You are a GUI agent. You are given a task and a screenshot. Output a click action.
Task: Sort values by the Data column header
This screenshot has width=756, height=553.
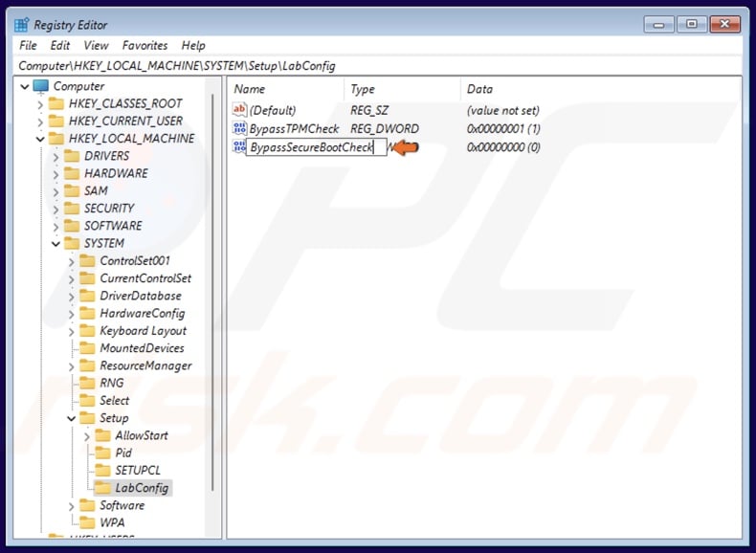pos(600,89)
